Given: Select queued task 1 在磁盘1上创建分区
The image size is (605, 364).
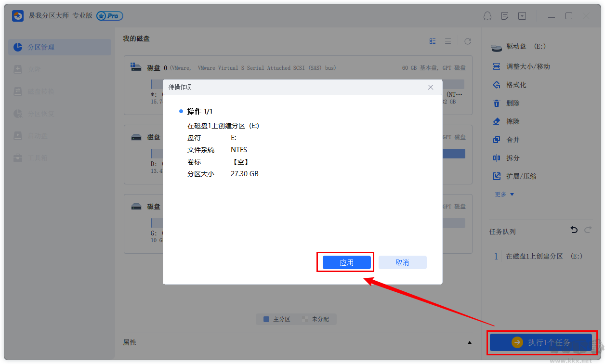Looking at the screenshot, I should tap(539, 256).
